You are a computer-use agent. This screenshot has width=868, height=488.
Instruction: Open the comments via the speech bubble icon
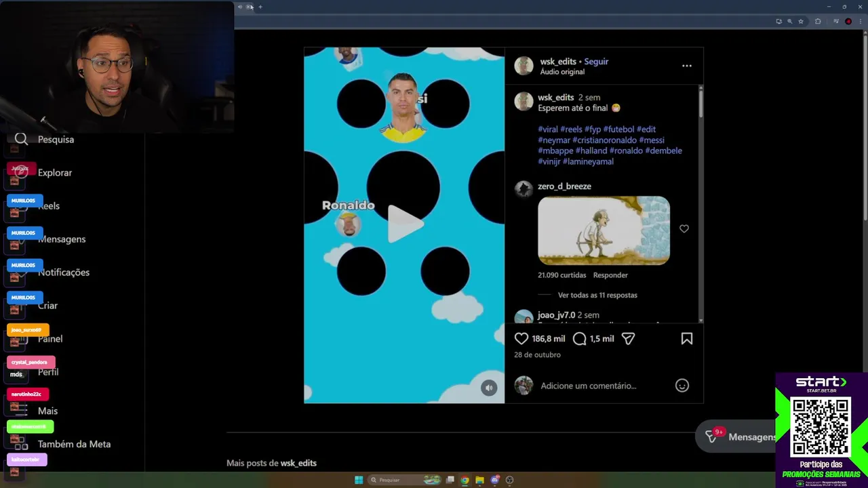click(579, 338)
